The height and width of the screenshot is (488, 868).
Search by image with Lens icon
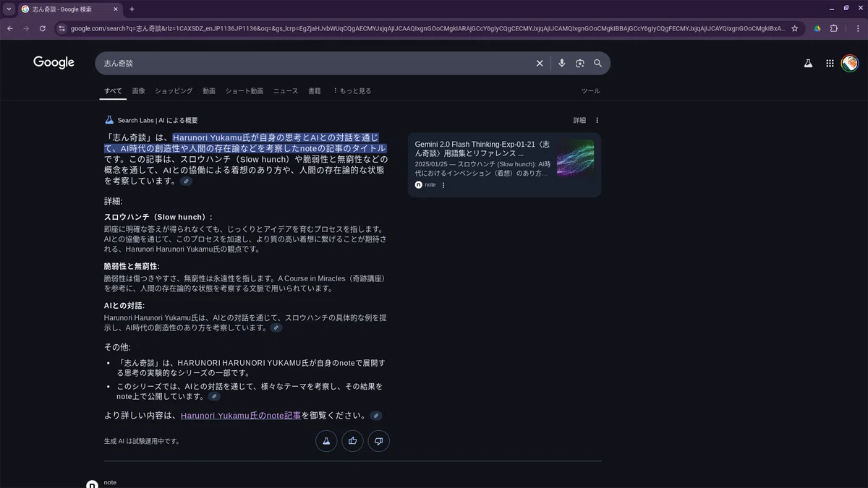579,63
